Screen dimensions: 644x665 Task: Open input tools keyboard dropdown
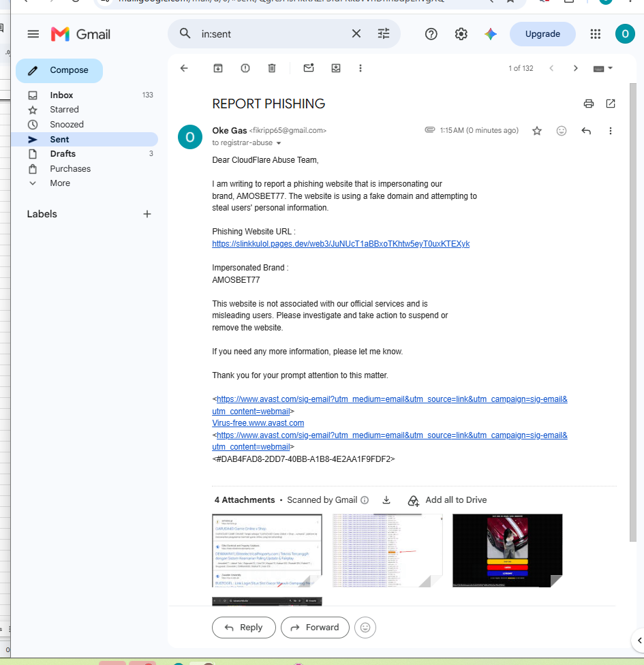[603, 68]
